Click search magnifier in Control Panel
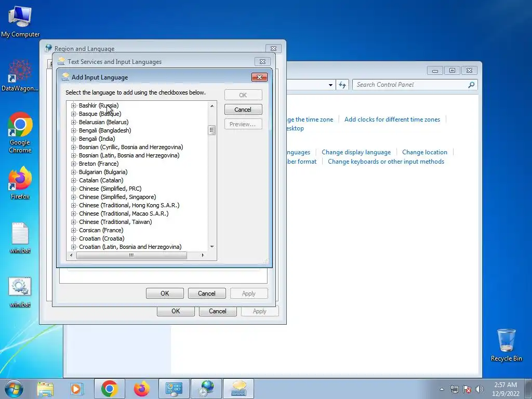The width and height of the screenshot is (532, 399). [x=471, y=85]
